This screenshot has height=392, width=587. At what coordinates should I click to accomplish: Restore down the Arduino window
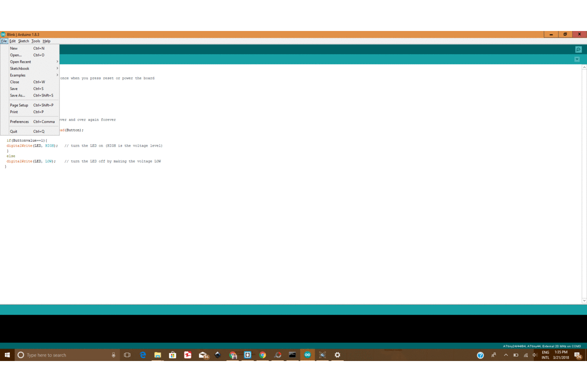click(x=565, y=34)
